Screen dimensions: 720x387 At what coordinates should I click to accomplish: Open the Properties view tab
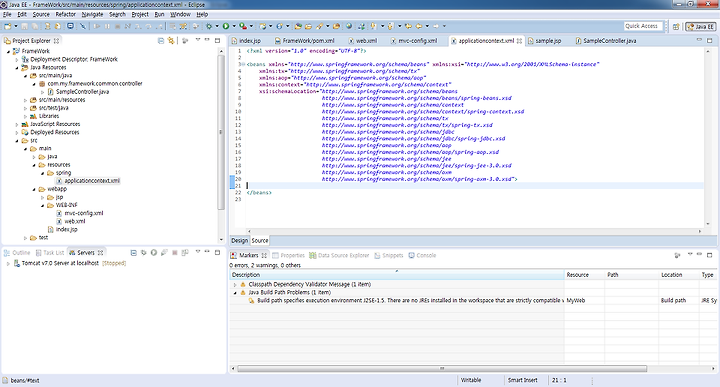(288, 255)
